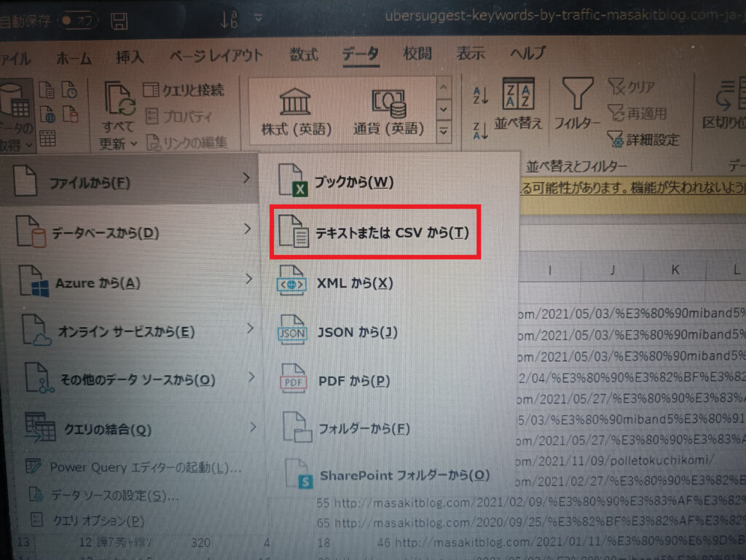Viewport: 746px width, 560px height.
Task: Click the データの取得 database icon
Action: 15,100
